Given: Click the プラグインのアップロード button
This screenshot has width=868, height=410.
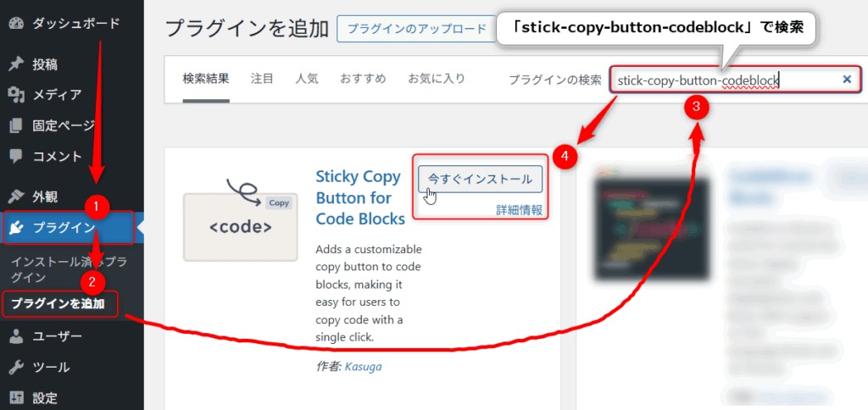Looking at the screenshot, I should pyautogui.click(x=417, y=29).
